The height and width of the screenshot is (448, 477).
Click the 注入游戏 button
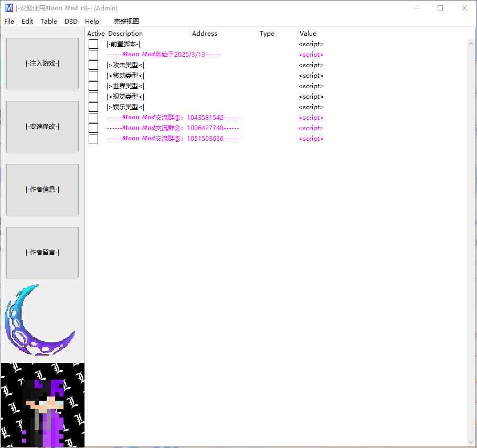(43, 64)
